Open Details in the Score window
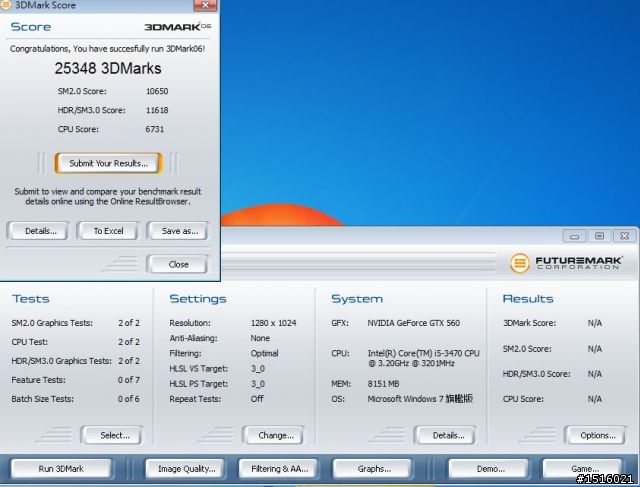Screen dimensions: 640x487 38,231
